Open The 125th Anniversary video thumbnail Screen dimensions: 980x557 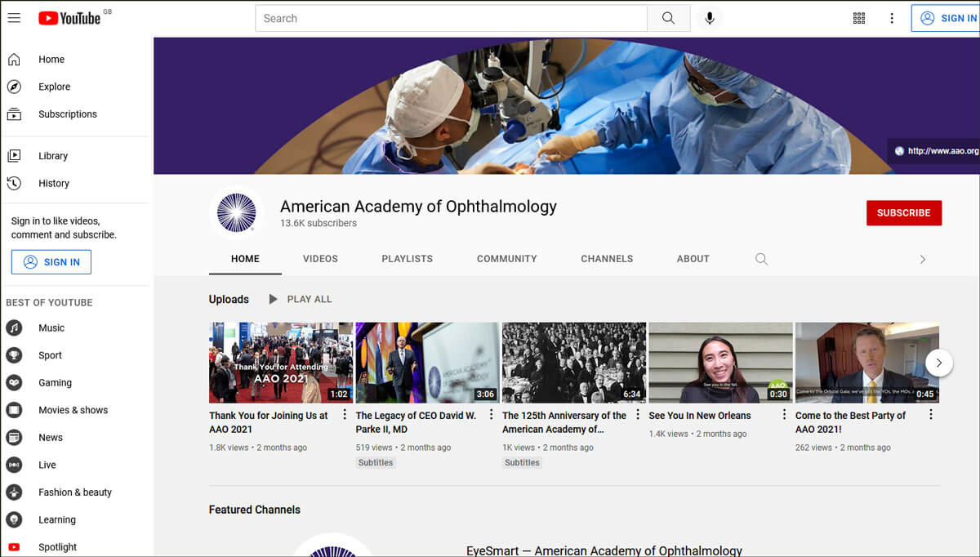[x=573, y=363]
